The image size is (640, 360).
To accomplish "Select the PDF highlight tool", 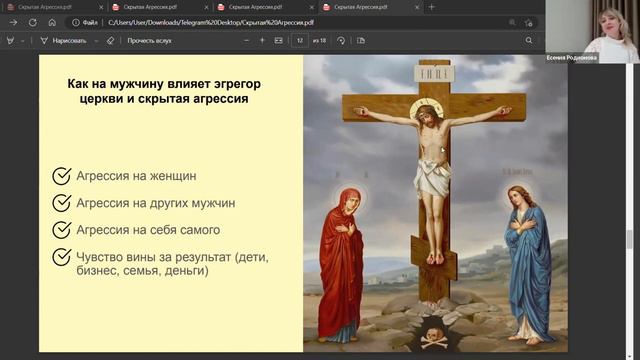I will coord(10,40).
